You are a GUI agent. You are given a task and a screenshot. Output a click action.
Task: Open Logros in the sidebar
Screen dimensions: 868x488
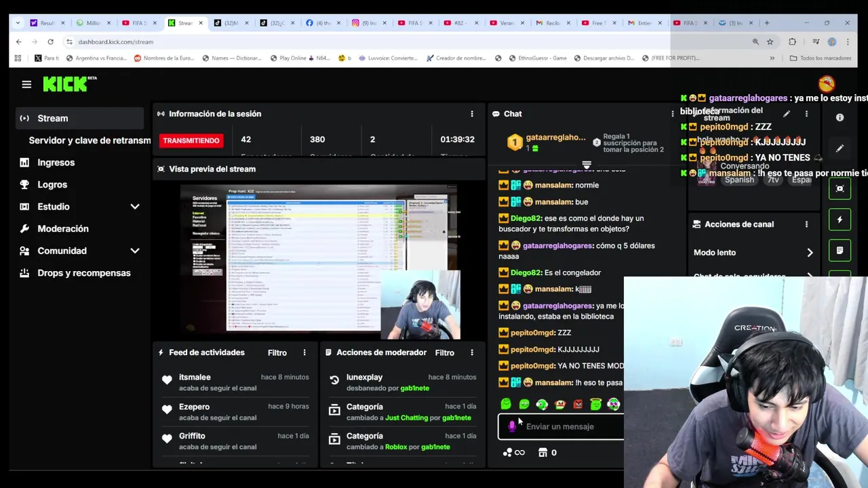pos(52,184)
